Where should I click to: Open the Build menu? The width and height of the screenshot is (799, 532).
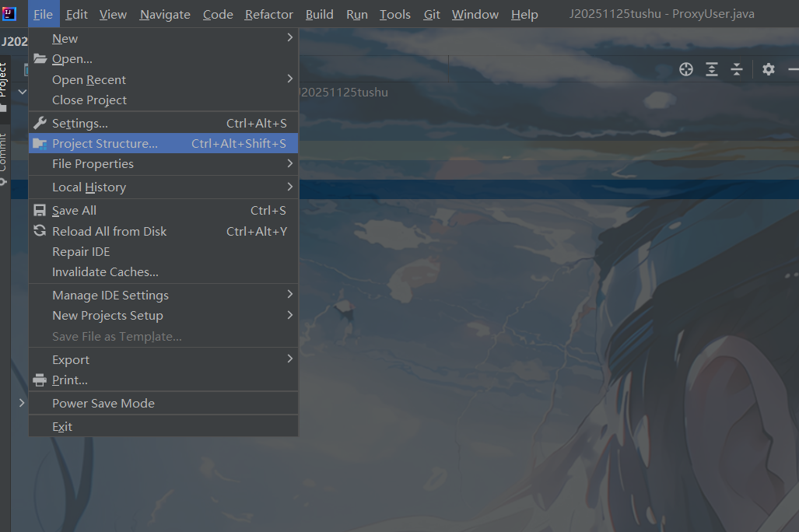320,14
